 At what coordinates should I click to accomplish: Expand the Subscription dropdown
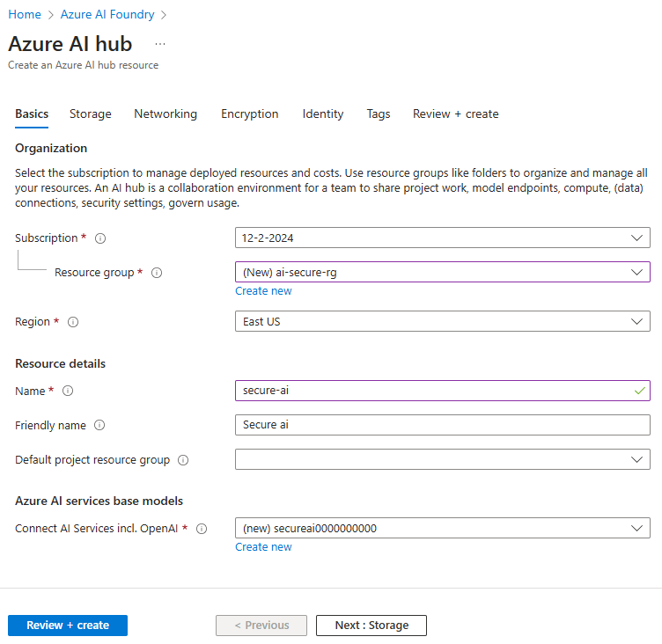click(x=442, y=238)
